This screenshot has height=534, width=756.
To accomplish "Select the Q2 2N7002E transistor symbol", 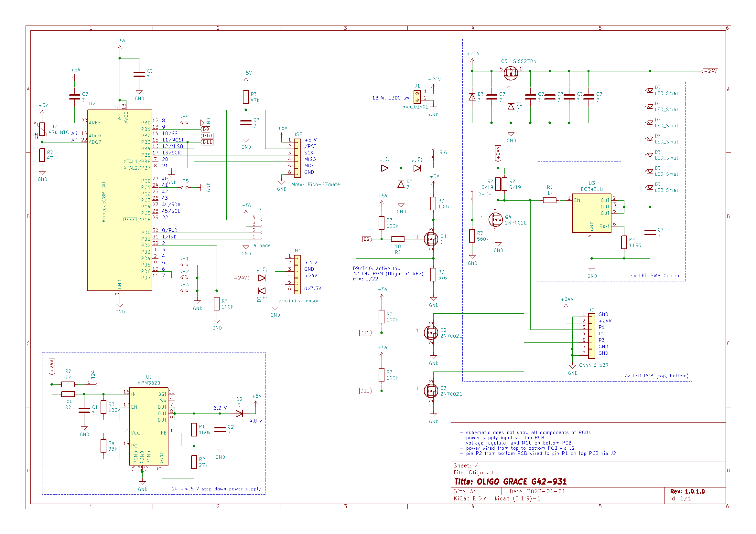I will coord(431,333).
